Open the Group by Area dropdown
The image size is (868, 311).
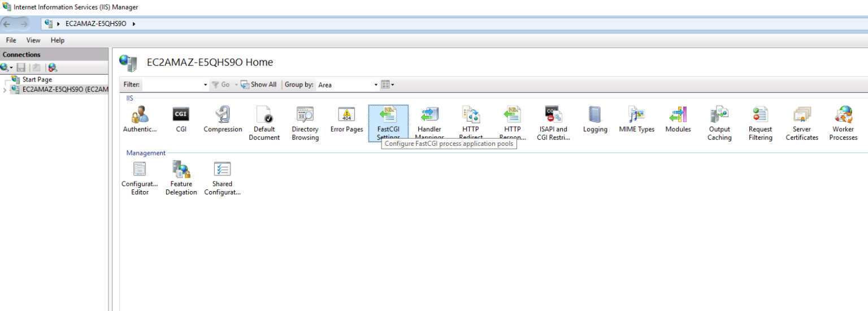coord(376,85)
